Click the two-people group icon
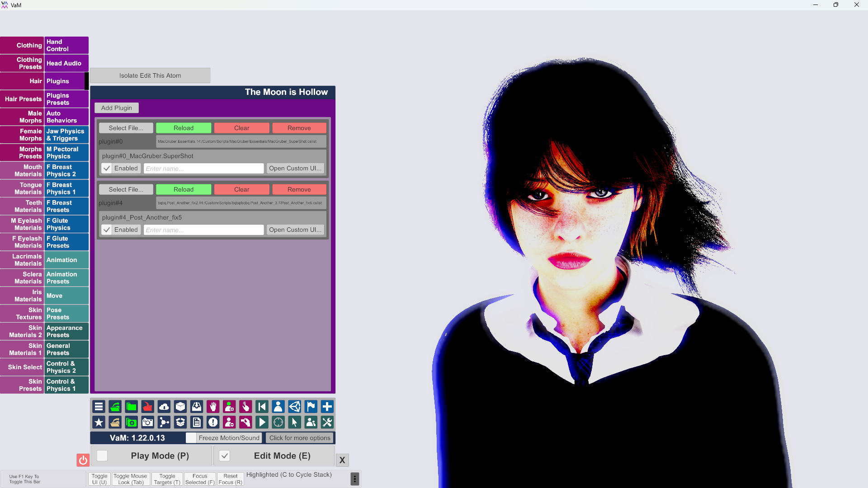This screenshot has height=488, width=868. pos(311,422)
